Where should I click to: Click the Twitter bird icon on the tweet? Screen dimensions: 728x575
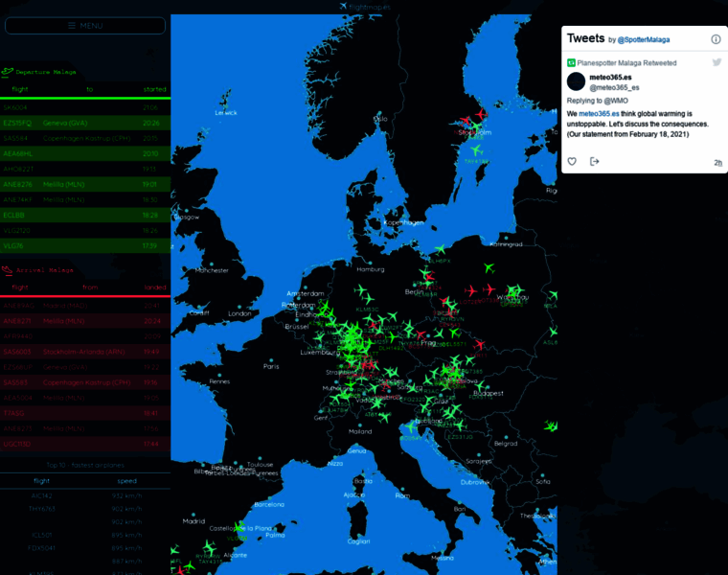[717, 62]
